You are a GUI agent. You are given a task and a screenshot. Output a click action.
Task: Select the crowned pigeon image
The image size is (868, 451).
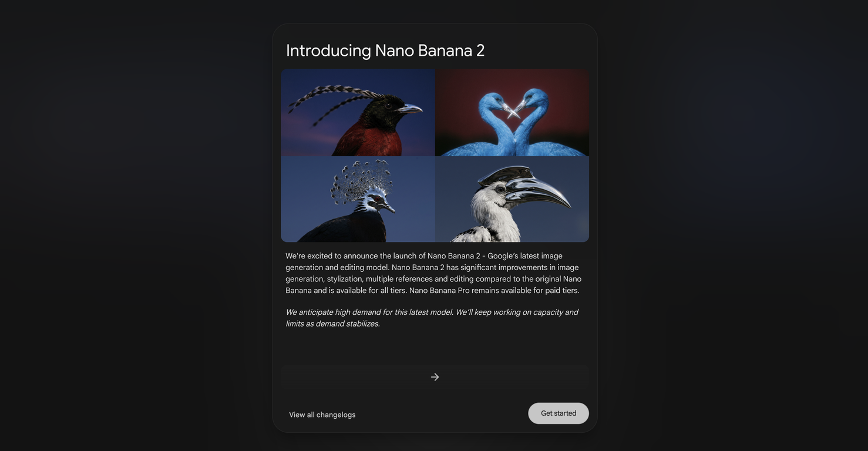(358, 199)
